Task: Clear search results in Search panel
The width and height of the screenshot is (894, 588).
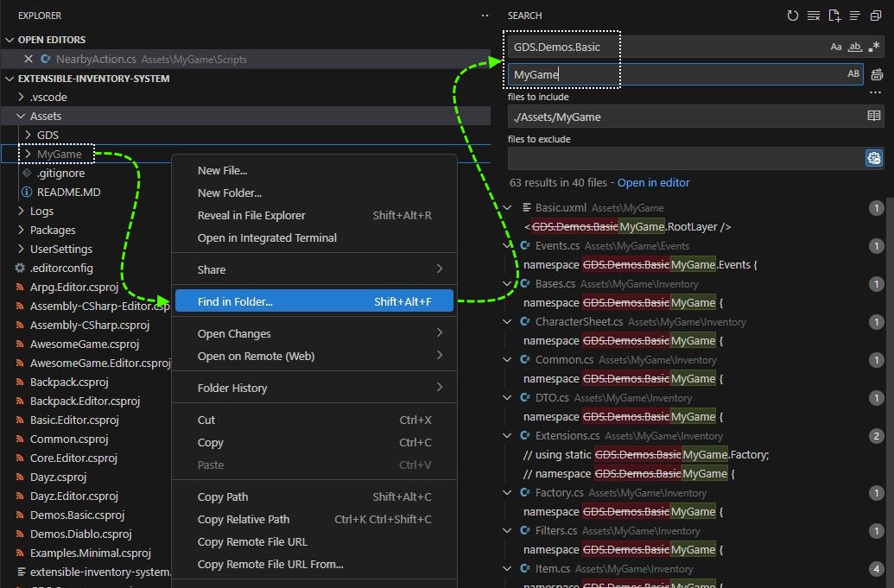Action: click(x=814, y=16)
